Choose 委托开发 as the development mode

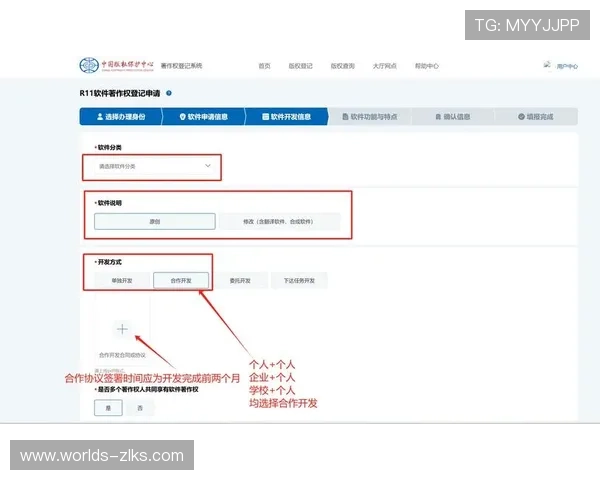pos(240,281)
